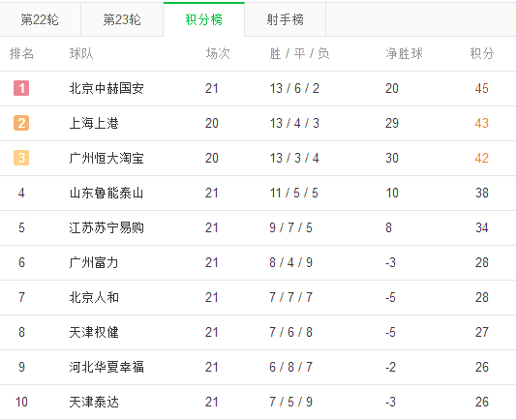Open team 上海上港

coord(94,123)
